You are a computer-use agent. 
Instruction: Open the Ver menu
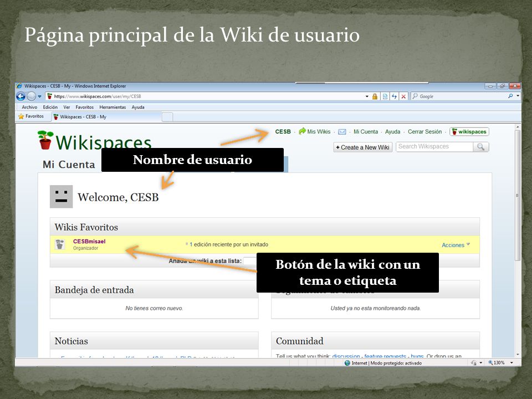(66, 107)
